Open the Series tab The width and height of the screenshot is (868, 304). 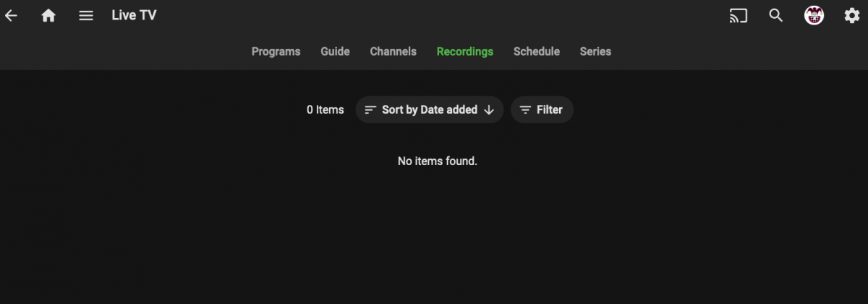(x=595, y=51)
